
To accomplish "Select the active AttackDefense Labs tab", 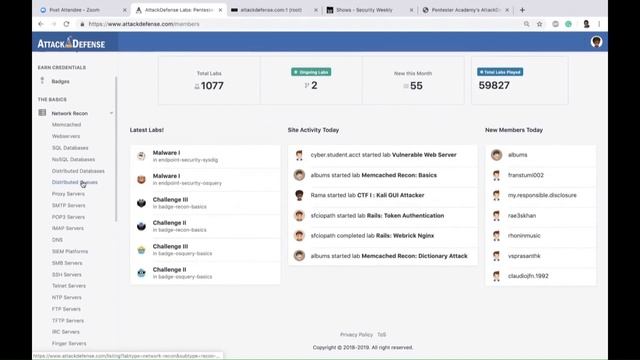I will pos(178,10).
